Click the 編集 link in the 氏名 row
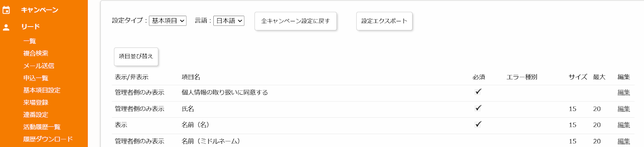Screen dimensions: 644x147 (x=624, y=109)
